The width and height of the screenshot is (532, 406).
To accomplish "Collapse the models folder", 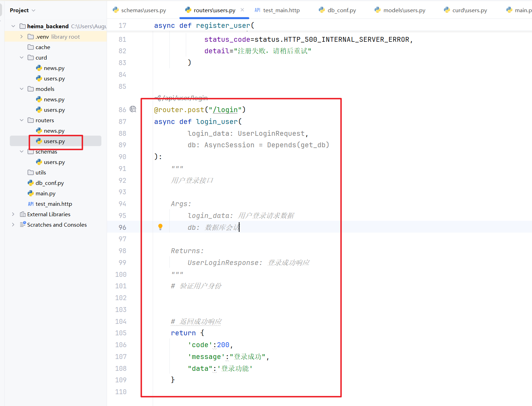I will pos(21,89).
